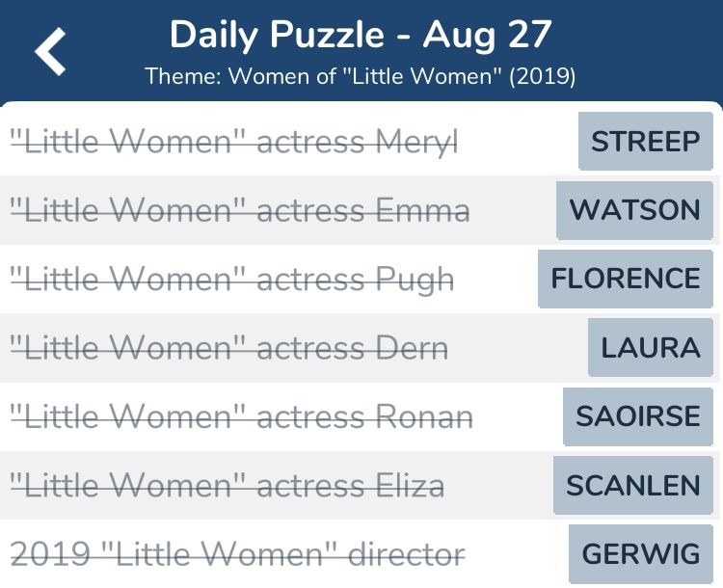The width and height of the screenshot is (723, 588).
Task: Tap the GERWIG answer tile
Action: point(640,554)
